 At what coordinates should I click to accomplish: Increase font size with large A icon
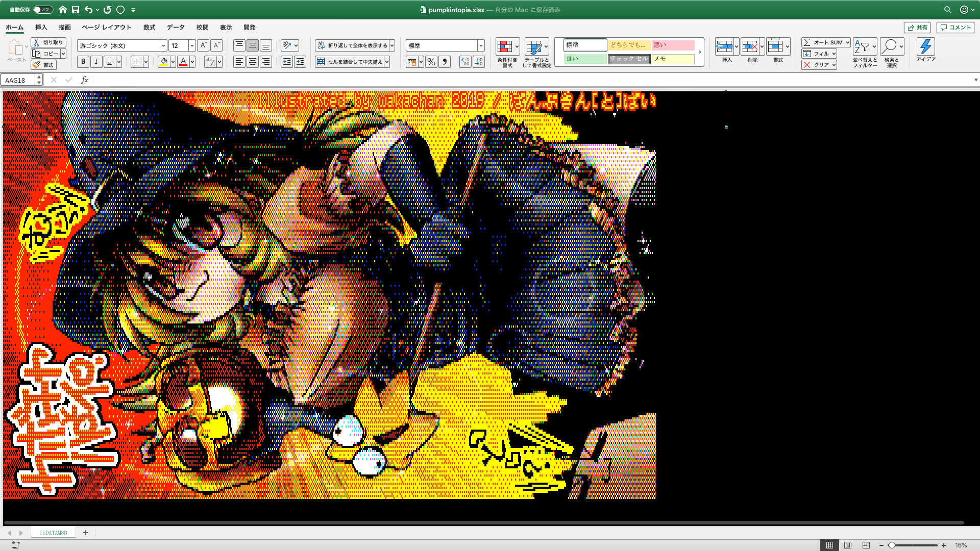pyautogui.click(x=203, y=45)
